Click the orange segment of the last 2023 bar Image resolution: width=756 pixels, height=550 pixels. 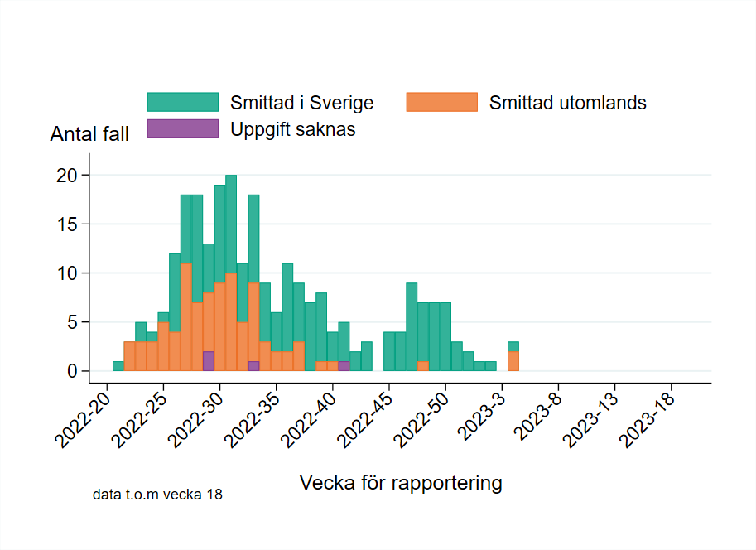pos(513,360)
